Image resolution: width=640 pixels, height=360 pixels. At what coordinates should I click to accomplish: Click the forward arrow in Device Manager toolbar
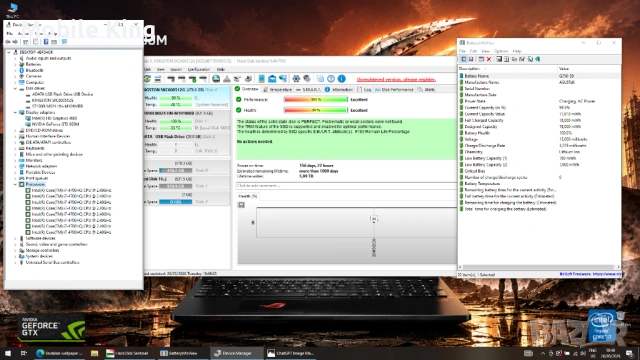tap(15, 42)
